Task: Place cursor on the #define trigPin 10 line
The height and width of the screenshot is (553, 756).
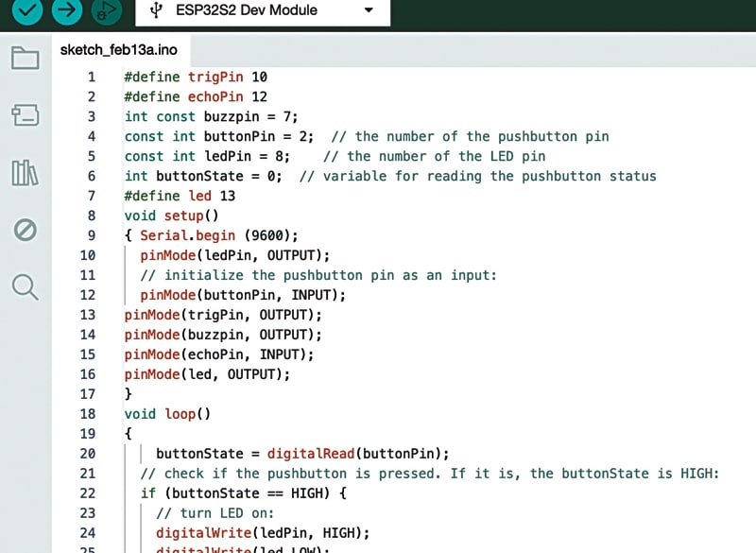Action: pos(196,77)
